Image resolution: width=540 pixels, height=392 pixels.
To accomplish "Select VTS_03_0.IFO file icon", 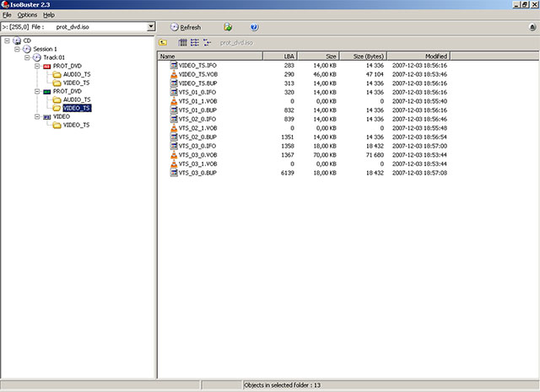I will (x=174, y=146).
